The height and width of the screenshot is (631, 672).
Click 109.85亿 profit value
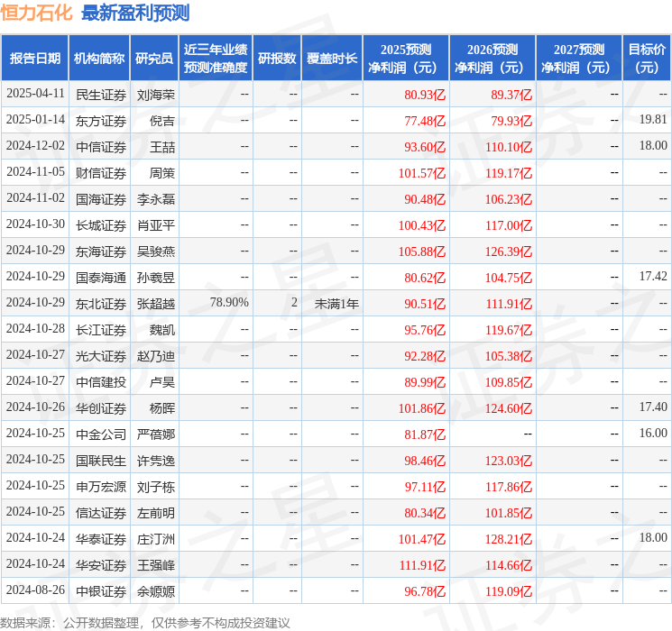[509, 382]
